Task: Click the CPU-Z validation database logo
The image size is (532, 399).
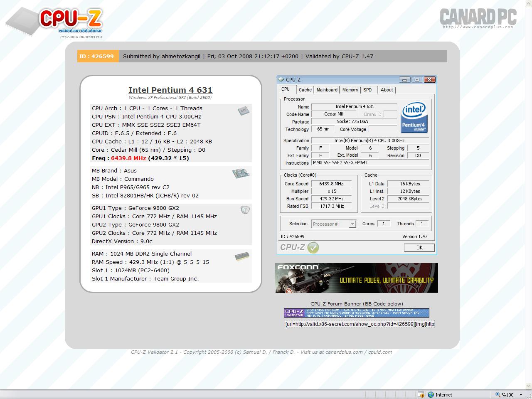Action: pos(54,23)
